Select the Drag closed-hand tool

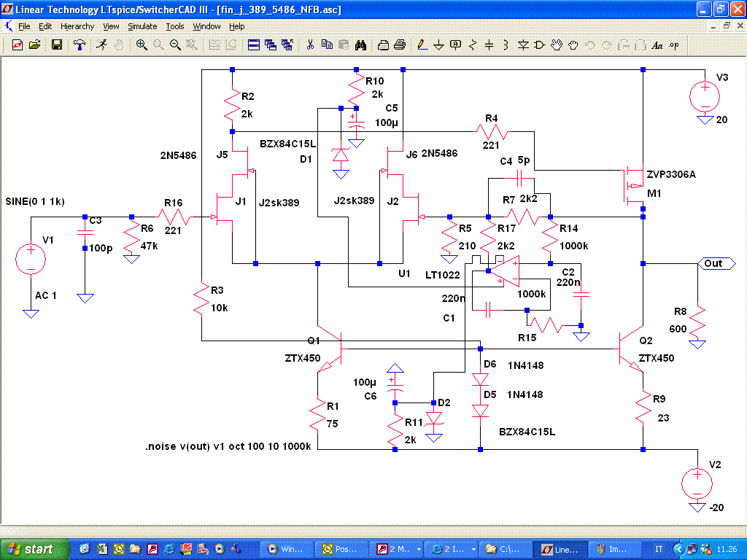[x=573, y=44]
